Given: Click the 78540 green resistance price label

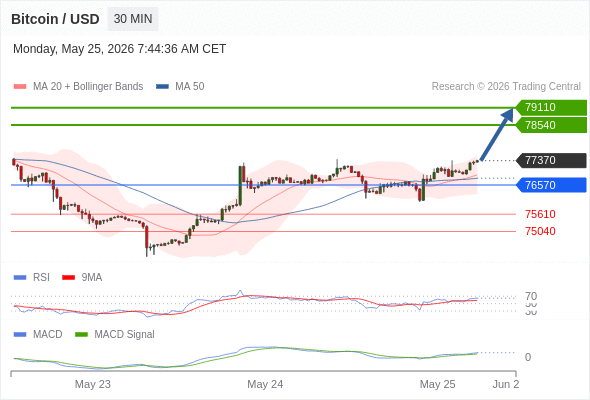Looking at the screenshot, I should pos(551,125).
